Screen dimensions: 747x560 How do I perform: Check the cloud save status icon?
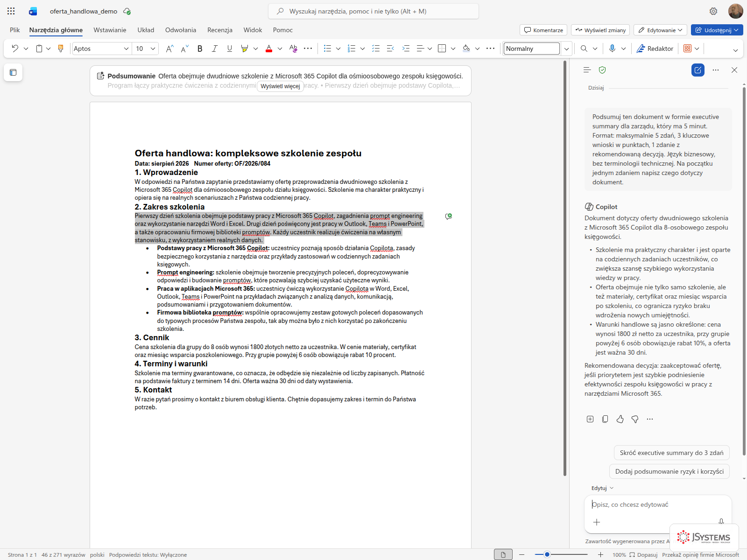coord(127,11)
